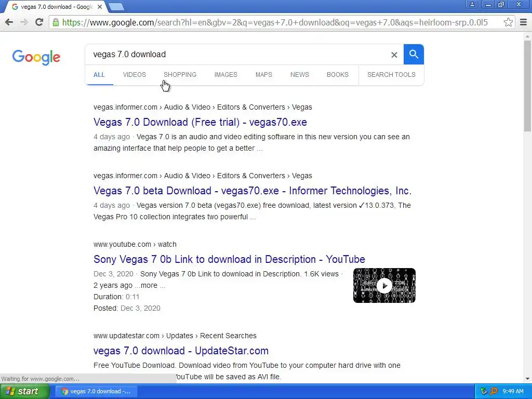Click the scrollbar up arrow
This screenshot has width=532, height=399.
pyautogui.click(x=527, y=36)
